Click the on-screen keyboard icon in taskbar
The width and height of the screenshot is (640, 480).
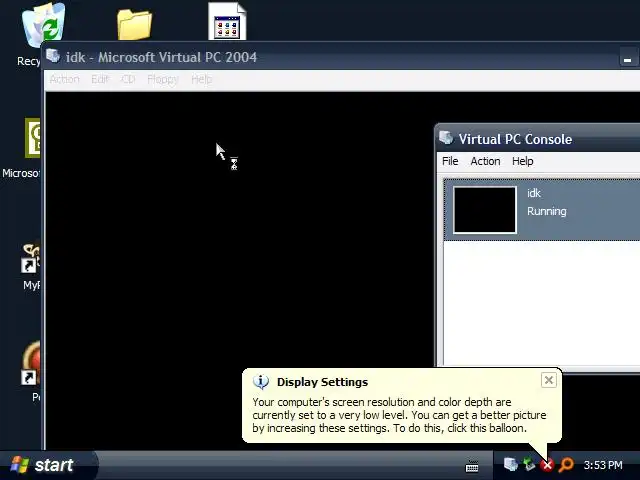click(x=472, y=465)
